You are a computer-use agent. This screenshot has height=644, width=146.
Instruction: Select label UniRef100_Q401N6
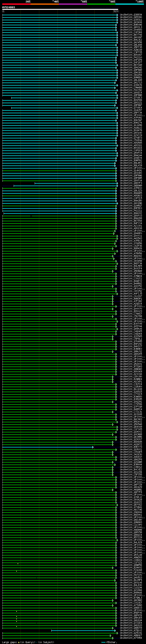tap(131, 203)
